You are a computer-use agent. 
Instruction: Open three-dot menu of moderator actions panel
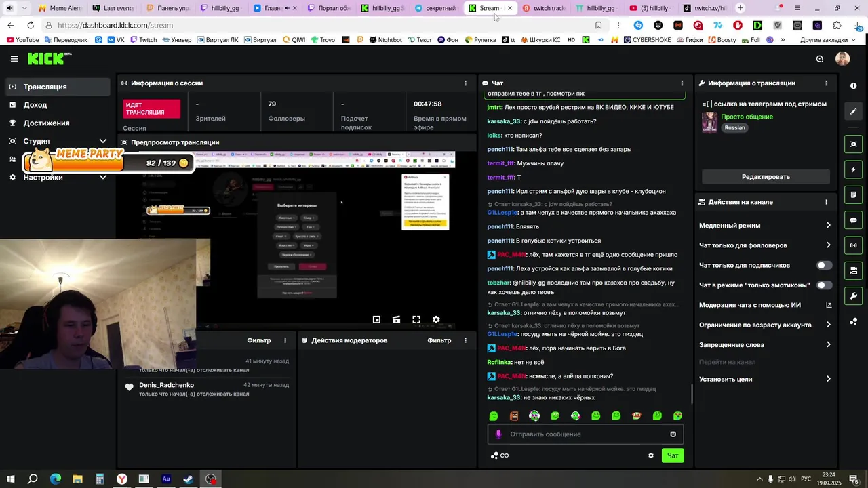pos(465,340)
